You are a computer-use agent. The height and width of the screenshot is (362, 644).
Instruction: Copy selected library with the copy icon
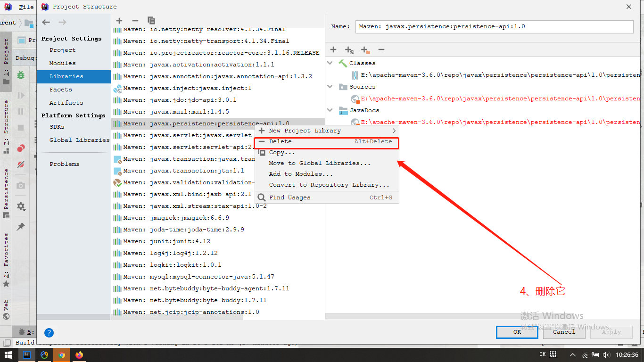point(151,21)
